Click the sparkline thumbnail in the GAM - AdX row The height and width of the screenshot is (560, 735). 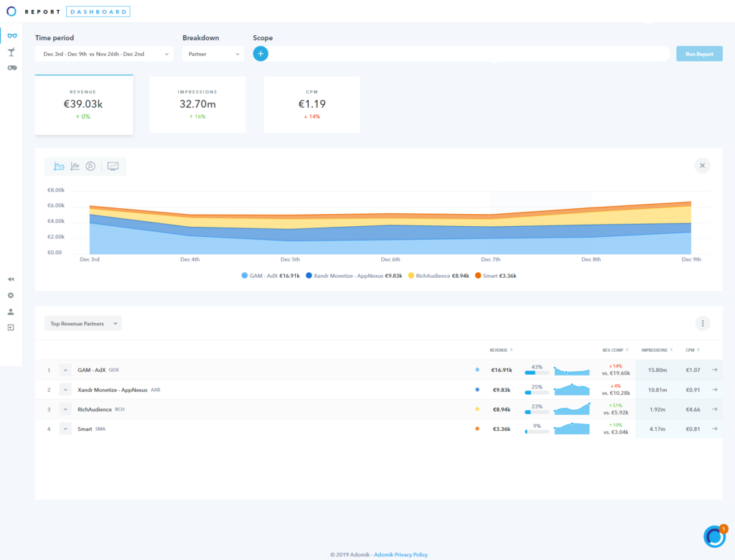click(571, 370)
